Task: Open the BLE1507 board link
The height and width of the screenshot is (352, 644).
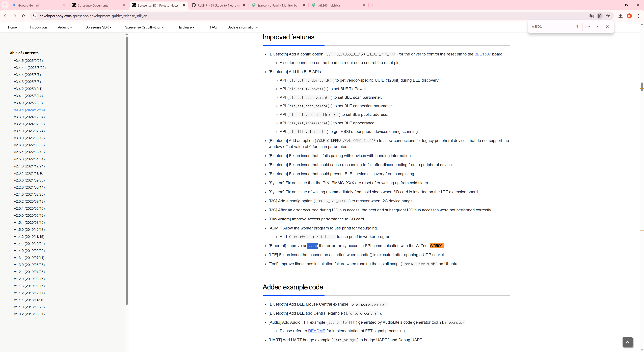Action: 482,54
